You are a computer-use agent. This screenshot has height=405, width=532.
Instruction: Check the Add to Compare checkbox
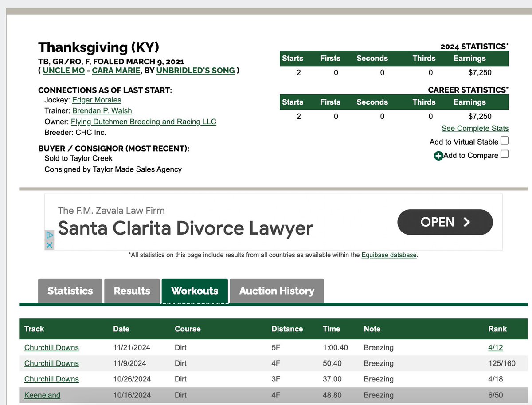tap(505, 154)
